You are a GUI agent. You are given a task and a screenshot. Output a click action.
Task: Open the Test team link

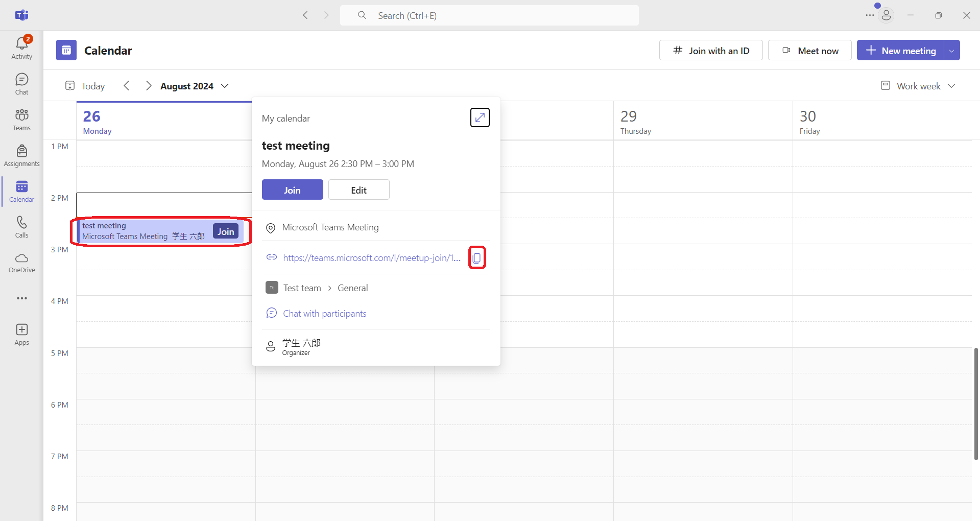click(302, 288)
